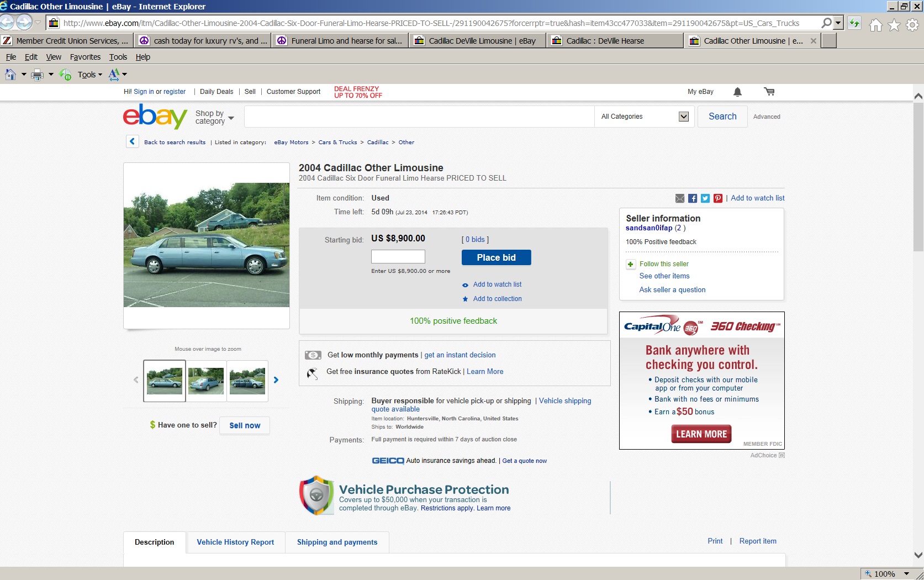Select the third car photo thumbnail

pyautogui.click(x=247, y=381)
